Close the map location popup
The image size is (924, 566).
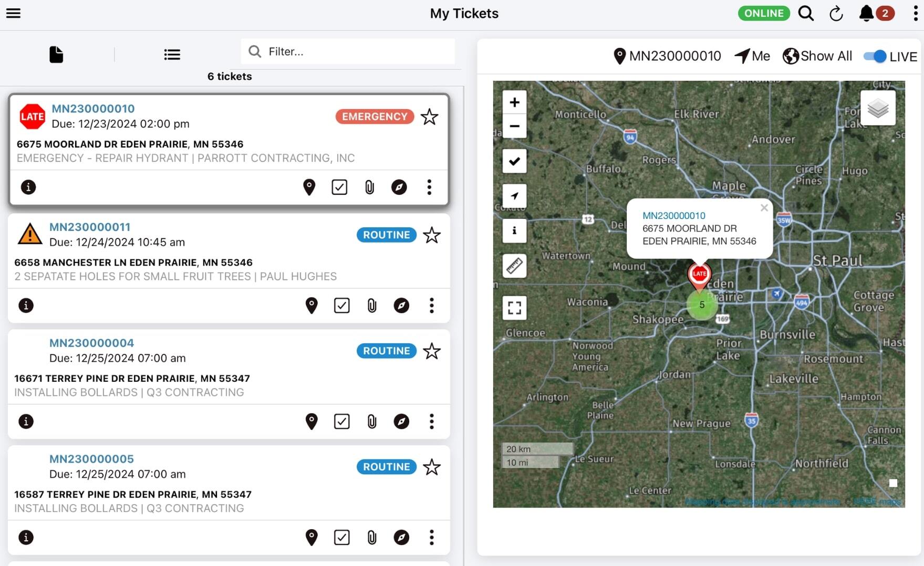click(764, 208)
